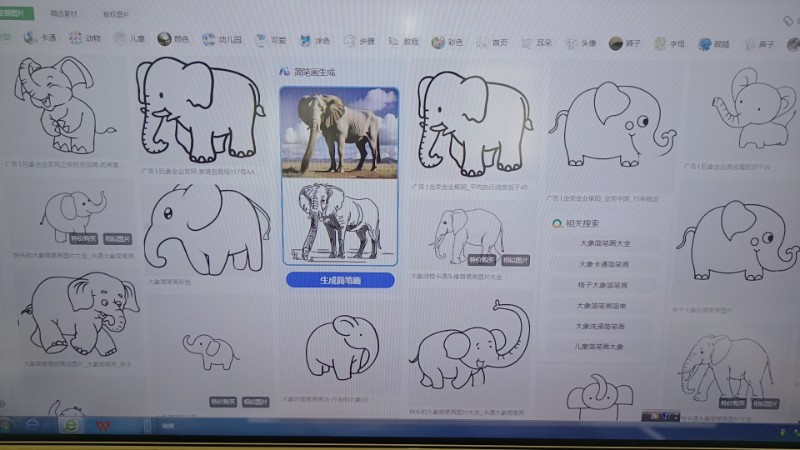Open related search 格子大象简笔画
800x450 pixels.
click(603, 285)
